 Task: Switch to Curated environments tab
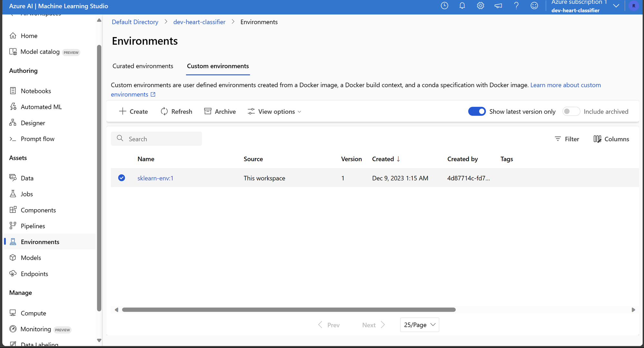[x=143, y=66]
